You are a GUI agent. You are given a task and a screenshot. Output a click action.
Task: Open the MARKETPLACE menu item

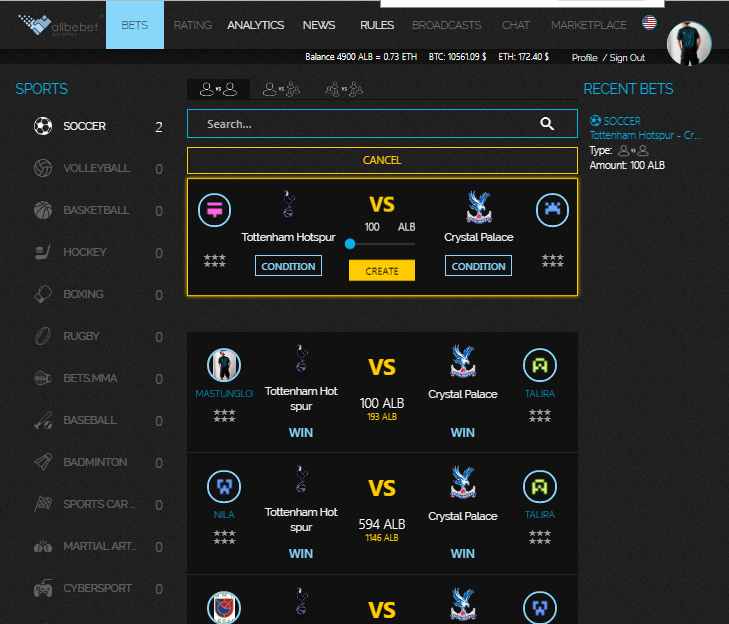[x=589, y=25]
